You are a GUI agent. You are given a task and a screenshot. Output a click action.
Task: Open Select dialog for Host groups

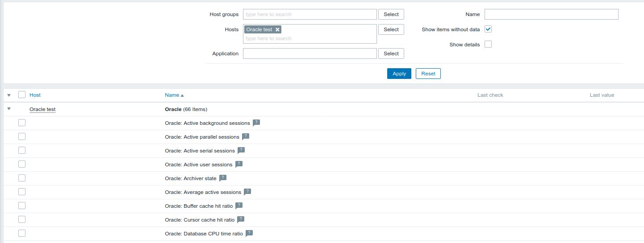[391, 14]
